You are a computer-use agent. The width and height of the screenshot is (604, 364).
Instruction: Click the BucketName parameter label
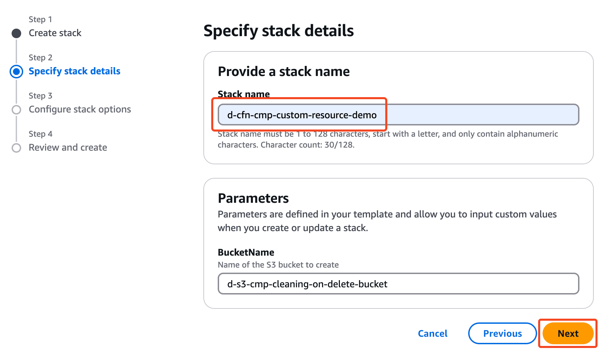[x=246, y=253]
